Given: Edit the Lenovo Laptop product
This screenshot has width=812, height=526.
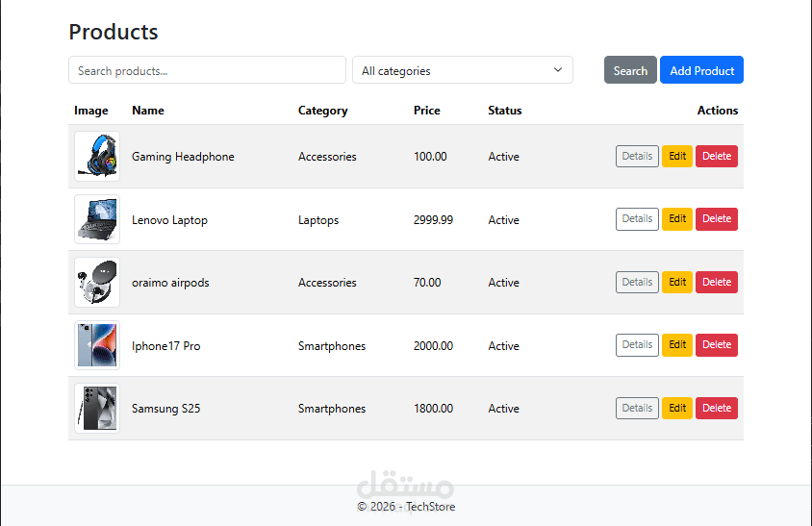Looking at the screenshot, I should tap(677, 219).
